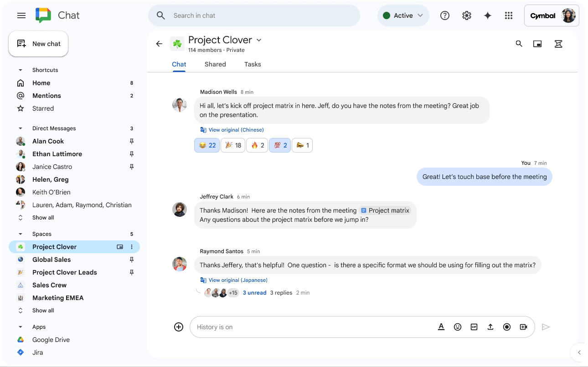This screenshot has width=588, height=367.
Task: Open the Jira app in sidebar
Action: coord(37,352)
